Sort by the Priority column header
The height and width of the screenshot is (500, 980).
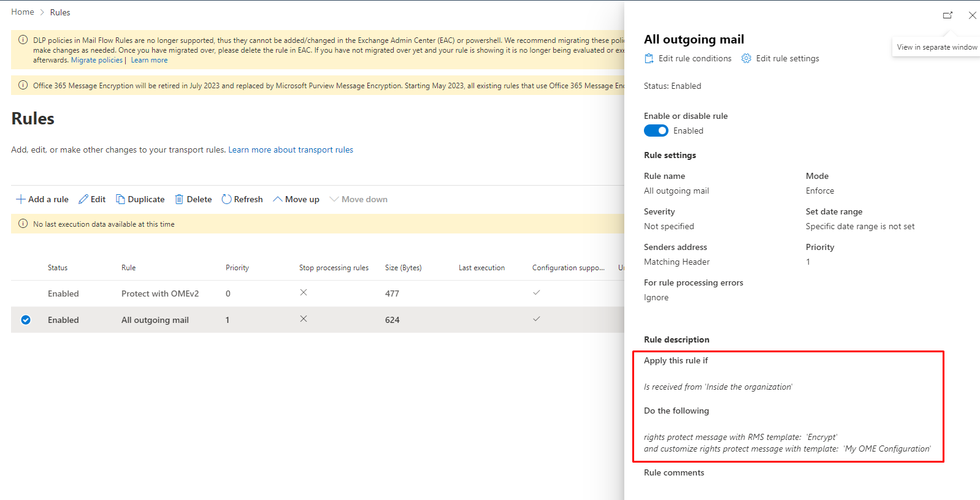[237, 268]
